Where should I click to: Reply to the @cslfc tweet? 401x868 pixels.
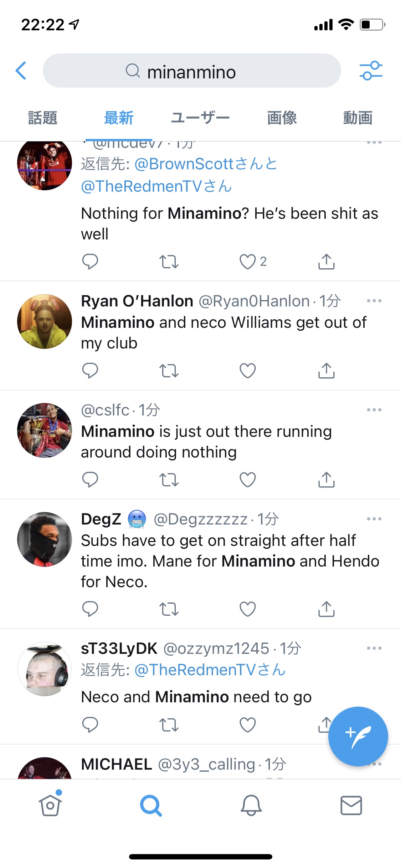tap(90, 480)
